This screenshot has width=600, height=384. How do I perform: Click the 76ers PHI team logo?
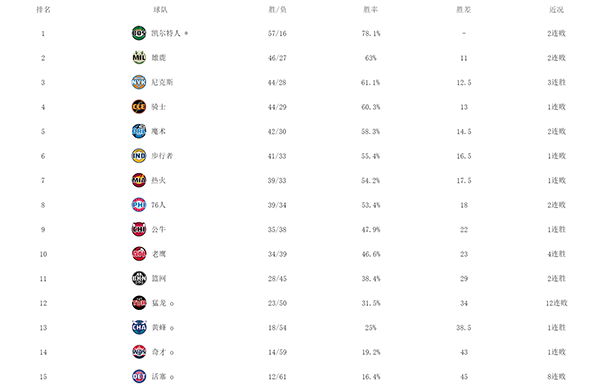139,205
